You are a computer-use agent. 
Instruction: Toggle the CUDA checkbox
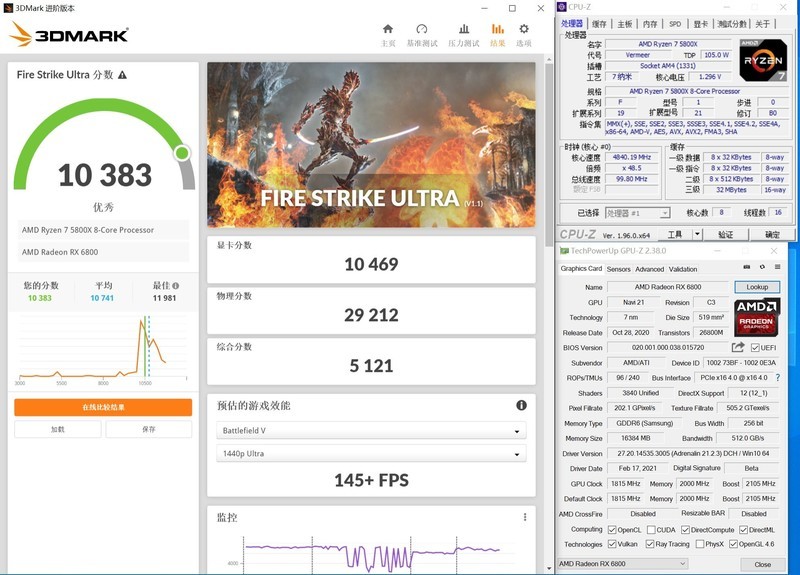pos(651,530)
